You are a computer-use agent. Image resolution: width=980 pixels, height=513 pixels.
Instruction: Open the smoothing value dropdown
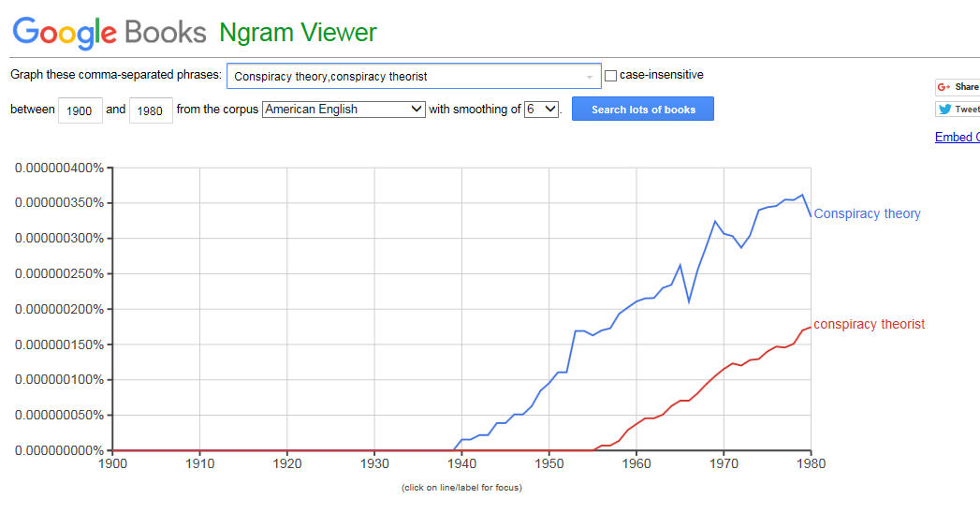point(542,110)
